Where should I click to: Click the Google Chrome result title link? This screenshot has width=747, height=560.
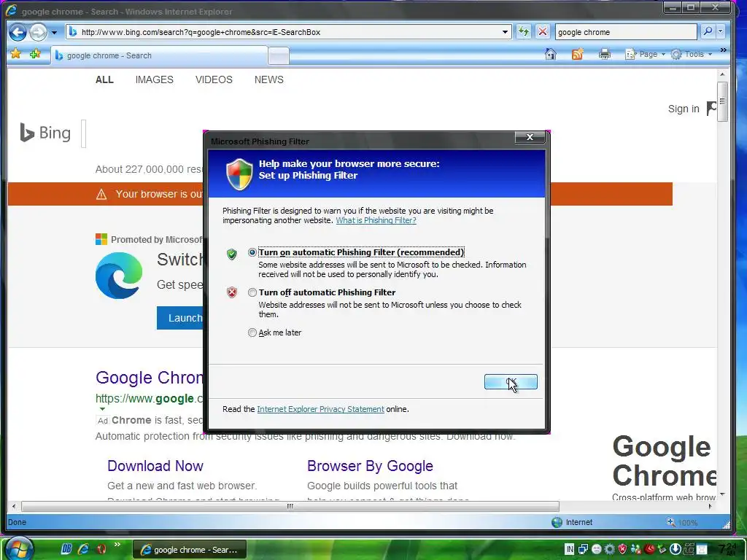149,378
